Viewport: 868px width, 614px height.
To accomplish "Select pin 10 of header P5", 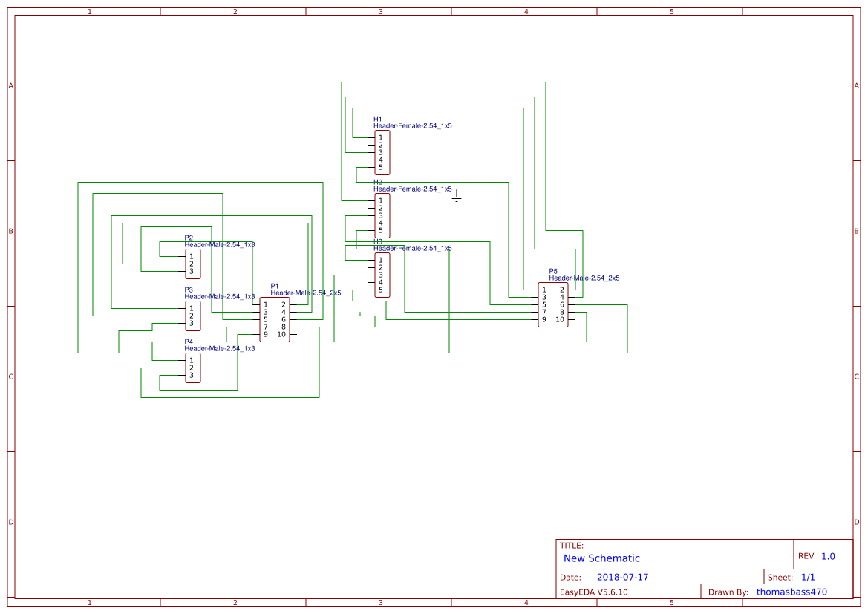I will click(560, 319).
